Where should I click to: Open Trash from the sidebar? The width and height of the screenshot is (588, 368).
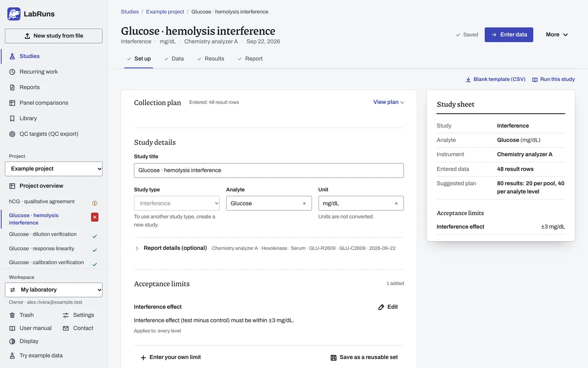(22, 315)
